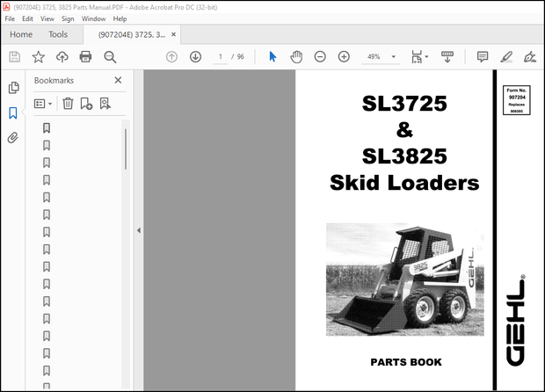Activate the hand pan tool
The image size is (545, 392).
pos(296,56)
